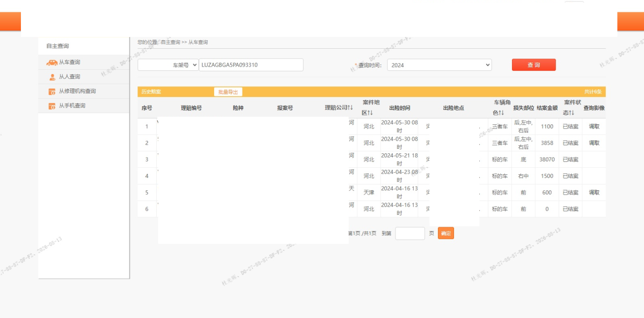Click the 查询影像 column header
Screen dimensions: 644x318
594,108
